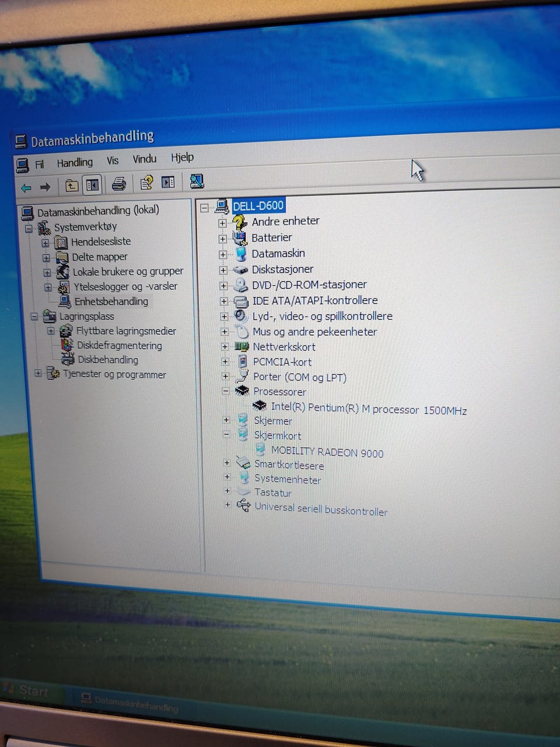Click the Diskdefragmentering icon
This screenshot has height=747, width=560.
pos(68,345)
